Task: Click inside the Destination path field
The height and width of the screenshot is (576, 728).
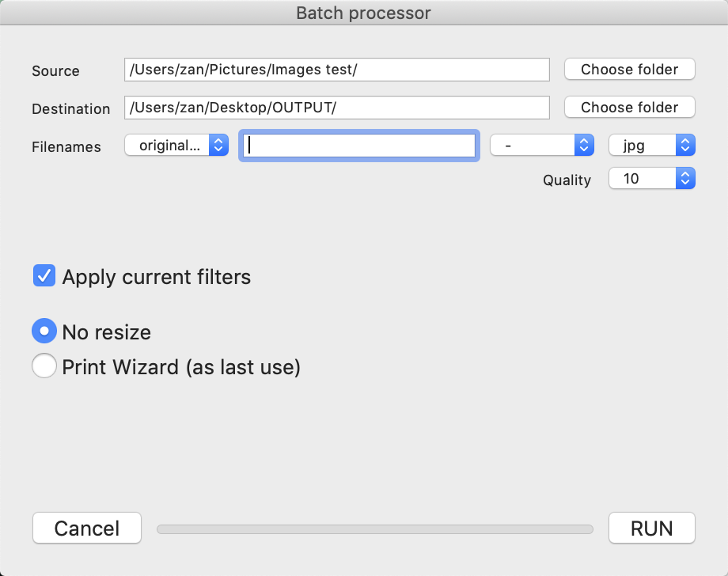Action: pos(336,108)
